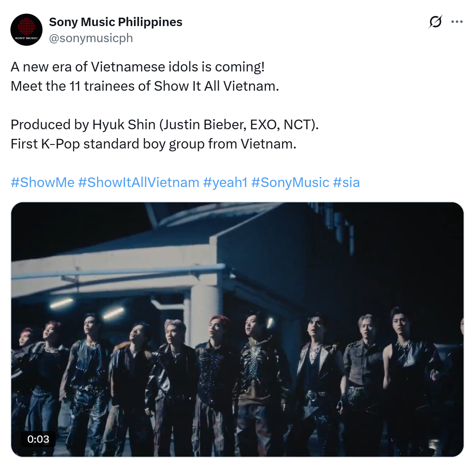Open the #sia hashtag
This screenshot has height=470, width=476.
[x=346, y=182]
